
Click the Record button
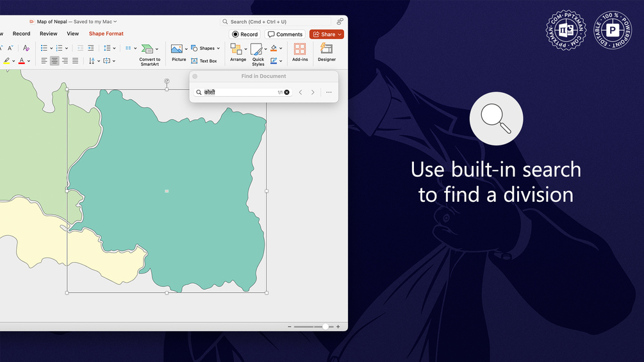[245, 35]
